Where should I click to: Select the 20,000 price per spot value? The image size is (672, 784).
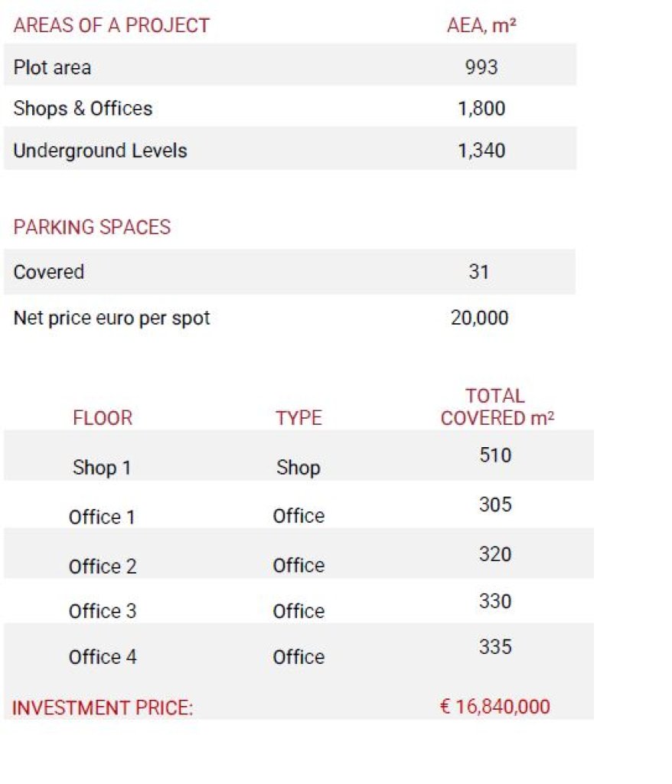pyautogui.click(x=479, y=318)
